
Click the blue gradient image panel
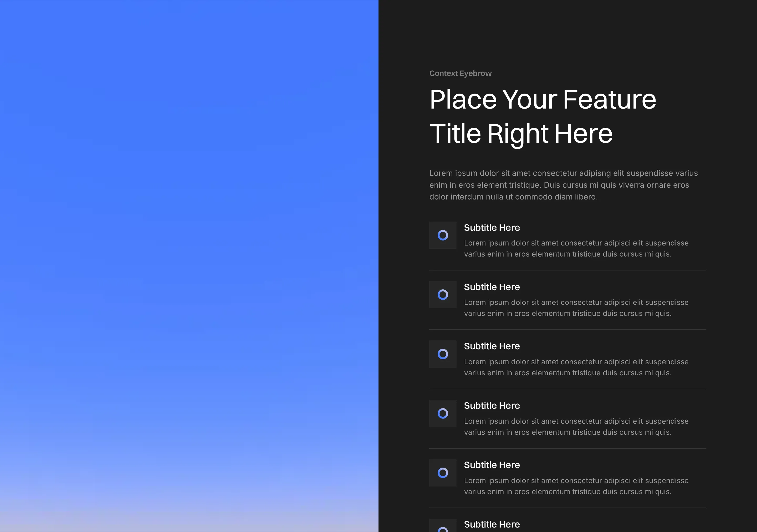point(189,264)
